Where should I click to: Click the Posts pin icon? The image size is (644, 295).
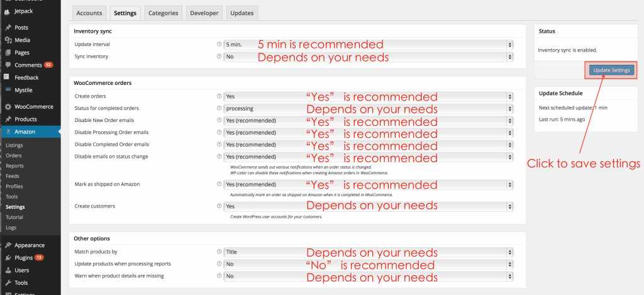tap(8, 28)
